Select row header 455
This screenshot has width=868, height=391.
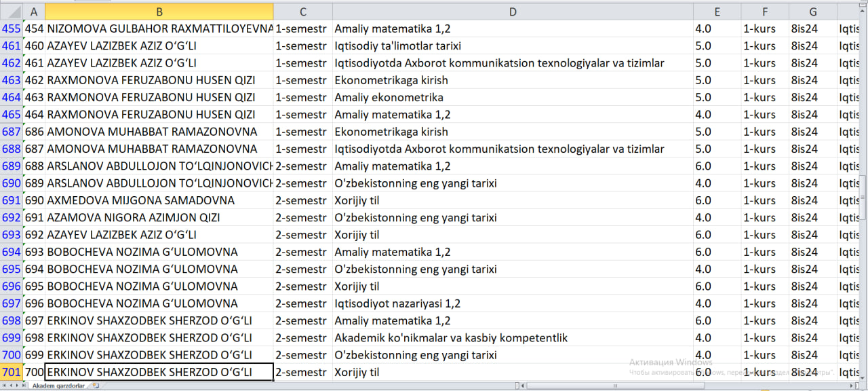[x=11, y=29]
